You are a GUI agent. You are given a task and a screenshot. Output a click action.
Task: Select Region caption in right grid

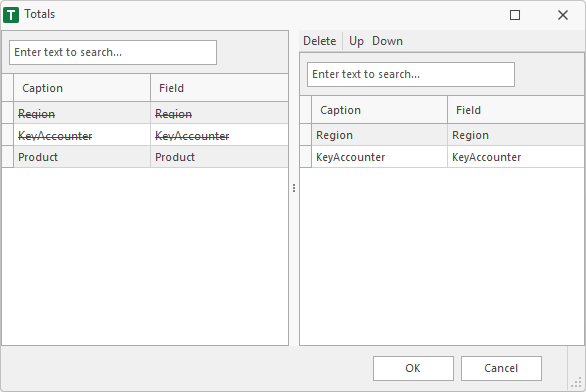pyautogui.click(x=379, y=135)
